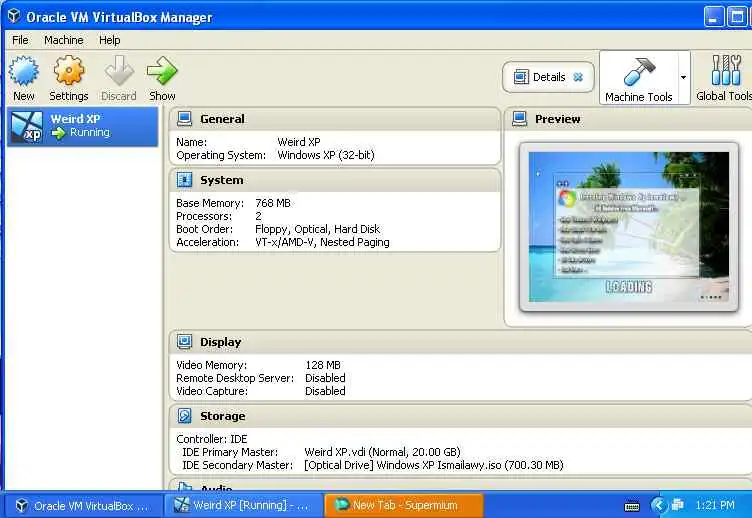The image size is (752, 518).
Task: Click the Controller: IDE line
Action: (x=212, y=439)
